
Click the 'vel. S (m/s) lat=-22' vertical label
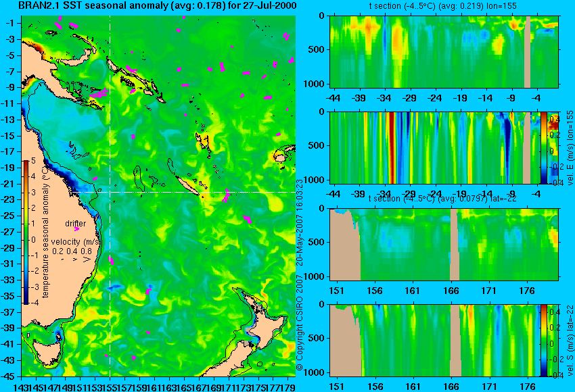pyautogui.click(x=570, y=341)
